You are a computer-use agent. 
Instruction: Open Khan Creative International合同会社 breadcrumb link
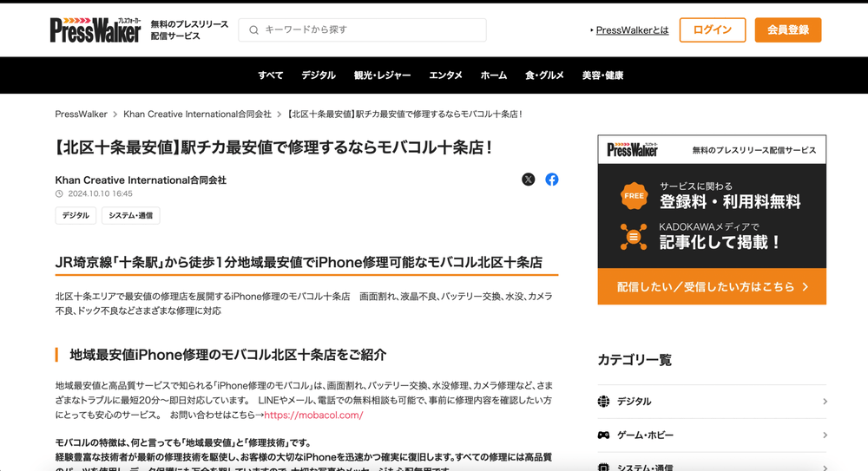coord(197,114)
